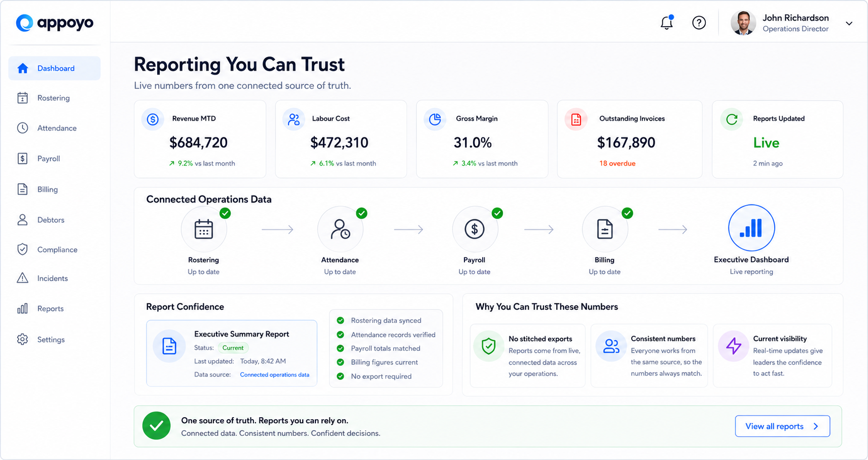Screen dimensions: 868x460
Task: Click Today, 8:42 AM last updated value
Action: coord(263,361)
